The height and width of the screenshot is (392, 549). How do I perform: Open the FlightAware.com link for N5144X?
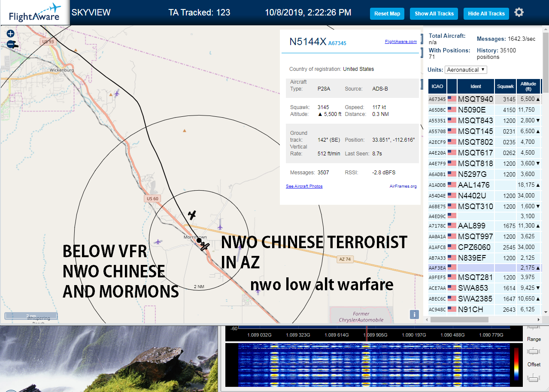(401, 42)
